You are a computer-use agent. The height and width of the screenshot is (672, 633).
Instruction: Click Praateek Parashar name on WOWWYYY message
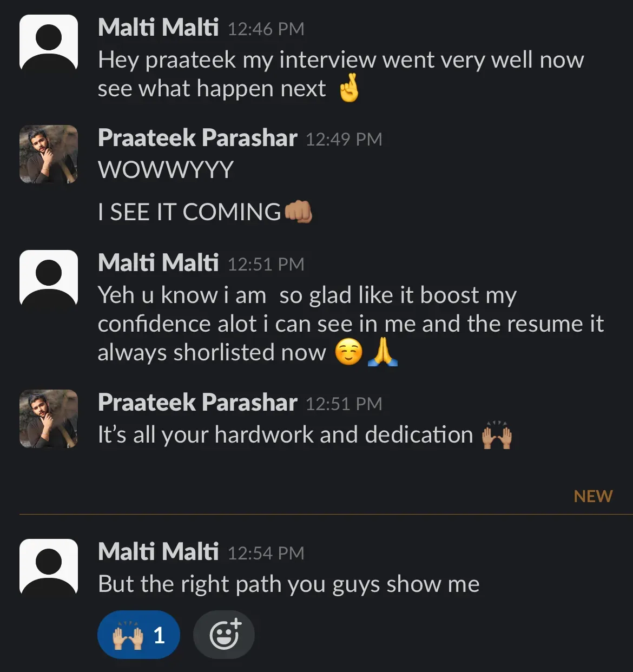[197, 138]
